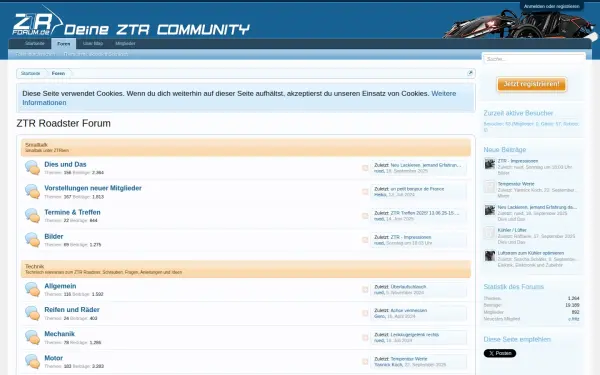The image size is (600, 375).
Task: Open the Reifen und Räder forum
Action: tap(72, 310)
